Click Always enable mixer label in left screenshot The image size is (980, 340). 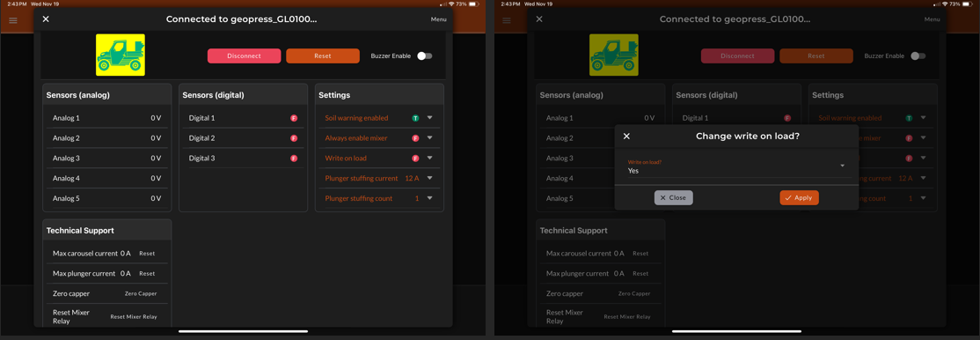pyautogui.click(x=356, y=137)
